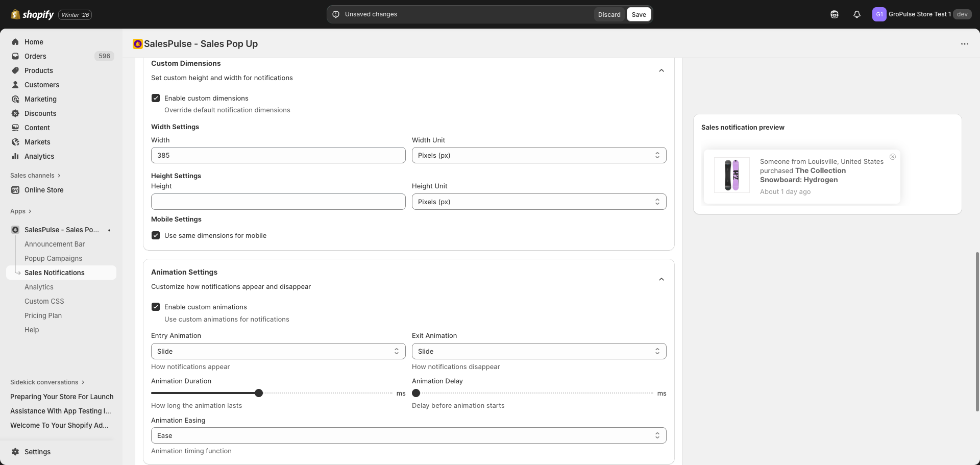Collapse the Animation Settings section chevron
The width and height of the screenshot is (980, 465).
[x=661, y=279]
